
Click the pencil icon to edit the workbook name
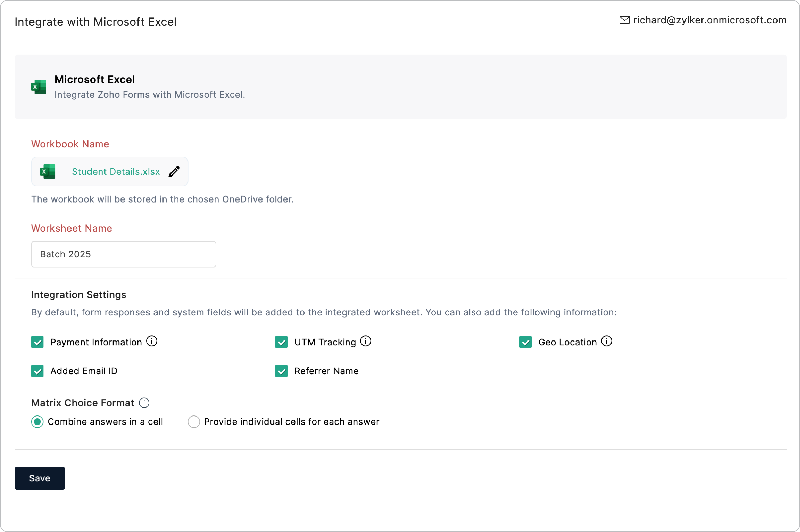tap(174, 171)
